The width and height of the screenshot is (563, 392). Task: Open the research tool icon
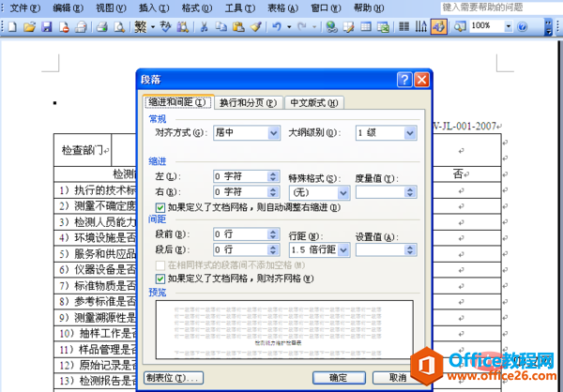tap(183, 27)
